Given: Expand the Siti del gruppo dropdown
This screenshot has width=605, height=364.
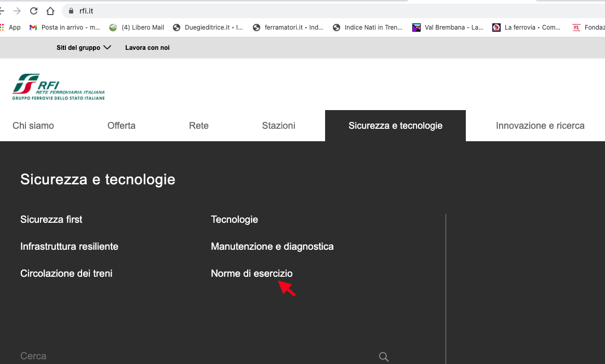Looking at the screenshot, I should pyautogui.click(x=84, y=48).
